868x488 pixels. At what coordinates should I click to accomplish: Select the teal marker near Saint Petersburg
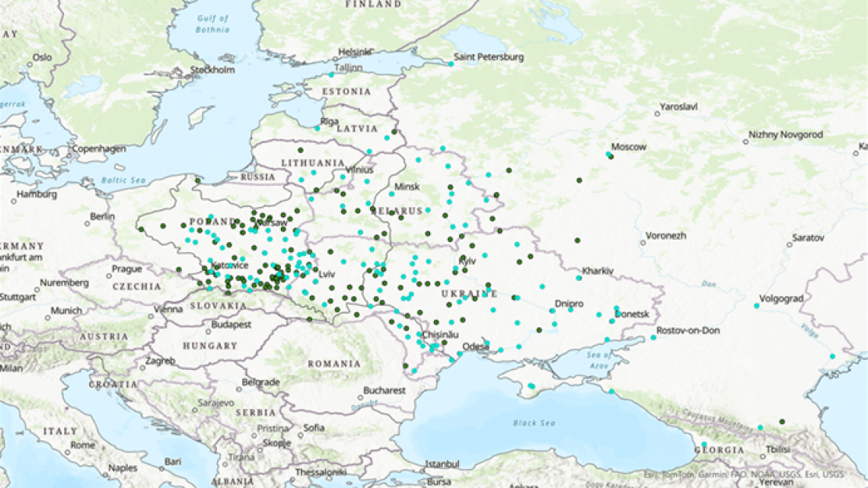tap(451, 63)
